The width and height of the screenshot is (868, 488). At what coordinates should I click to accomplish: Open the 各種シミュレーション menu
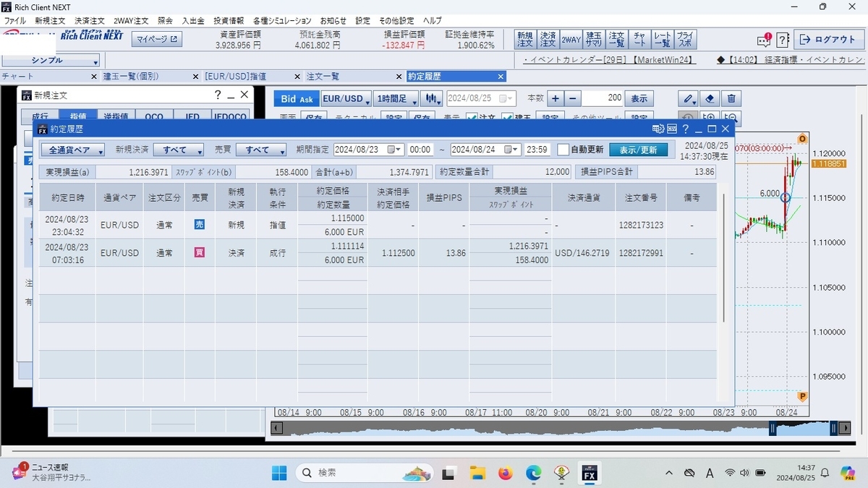click(282, 21)
